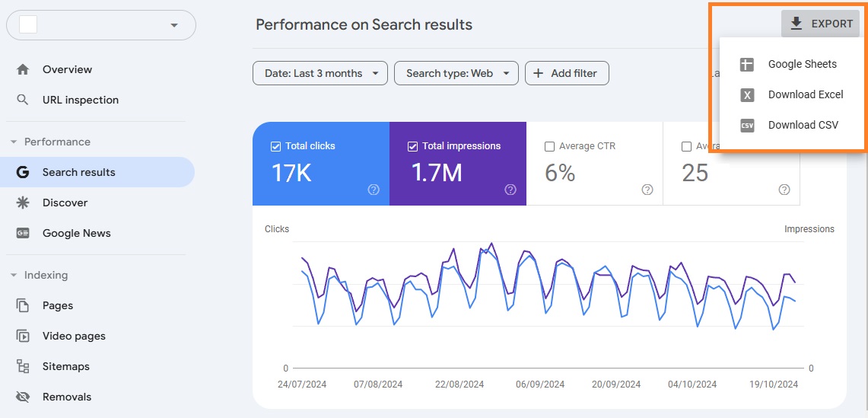
Task: Open Pages report in the sidebar
Action: [x=58, y=305]
